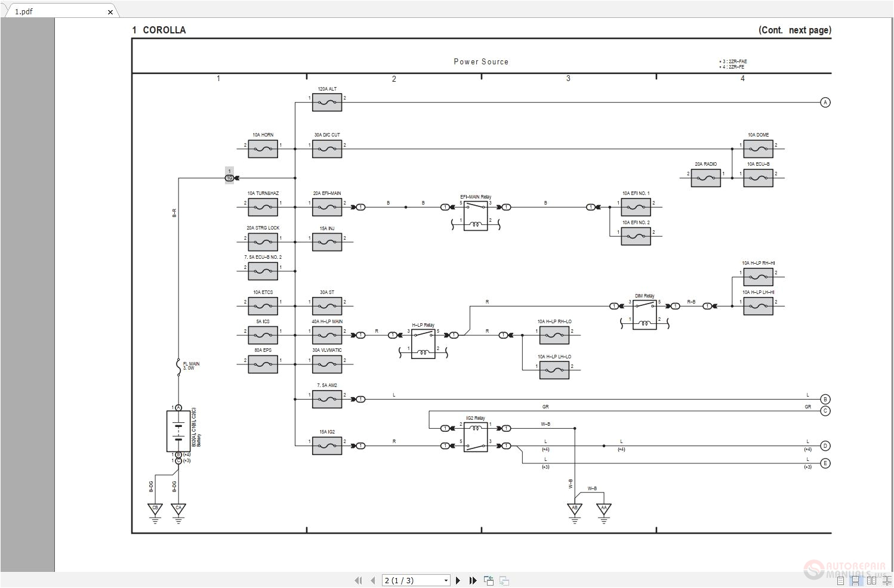Click the rotate view icon beside page navigation
The image size is (894, 588).
pos(489,580)
